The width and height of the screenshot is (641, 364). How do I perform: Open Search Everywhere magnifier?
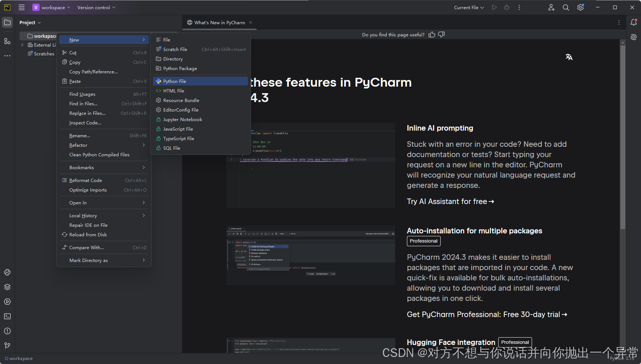tap(566, 7)
